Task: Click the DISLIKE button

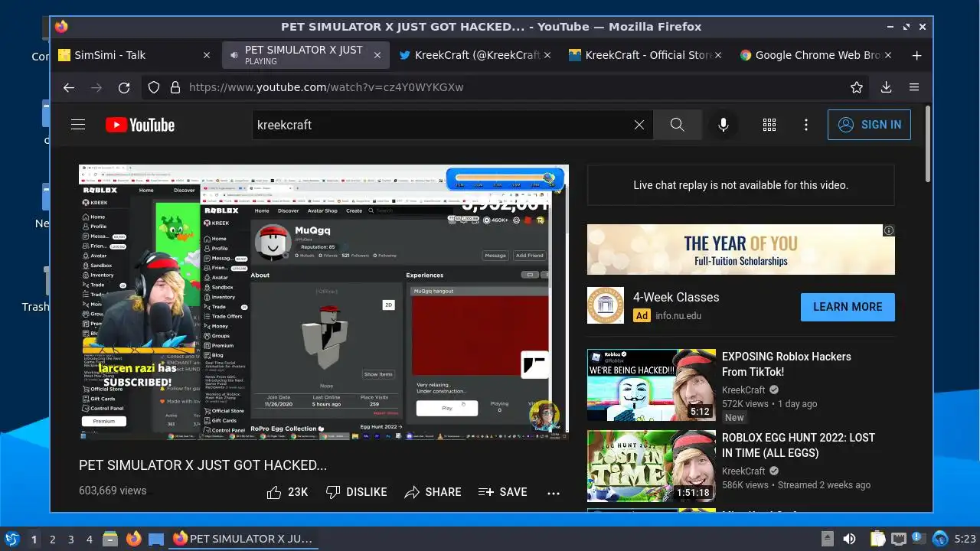Action: tap(356, 492)
